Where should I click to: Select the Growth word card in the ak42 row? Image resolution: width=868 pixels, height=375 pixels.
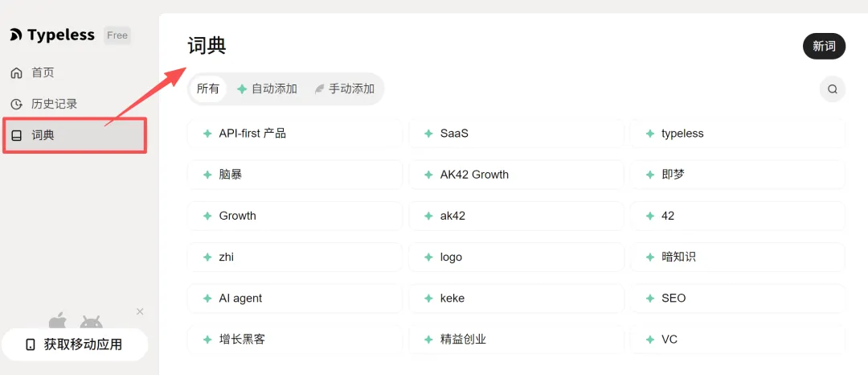pyautogui.click(x=295, y=216)
